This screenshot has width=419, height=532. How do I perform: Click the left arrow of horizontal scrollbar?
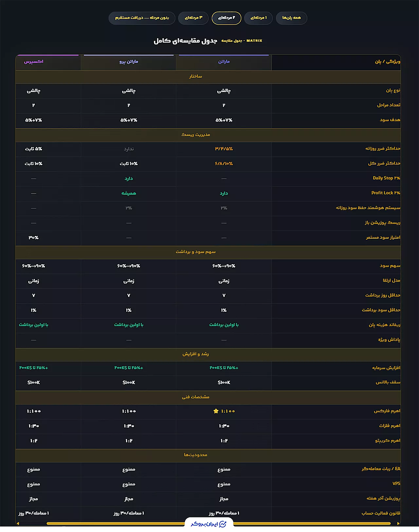click(18, 523)
